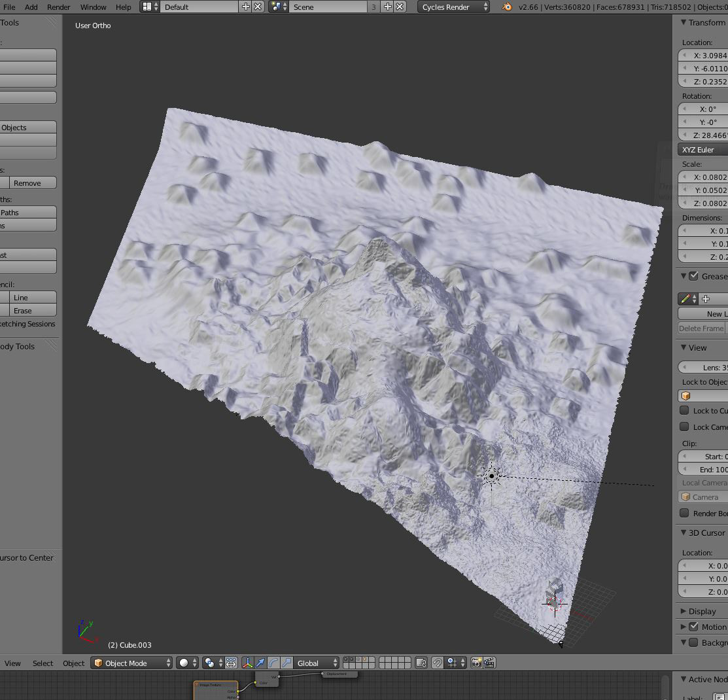Add a new screen layout with the plus button next to Default
The image size is (728, 700).
click(246, 7)
